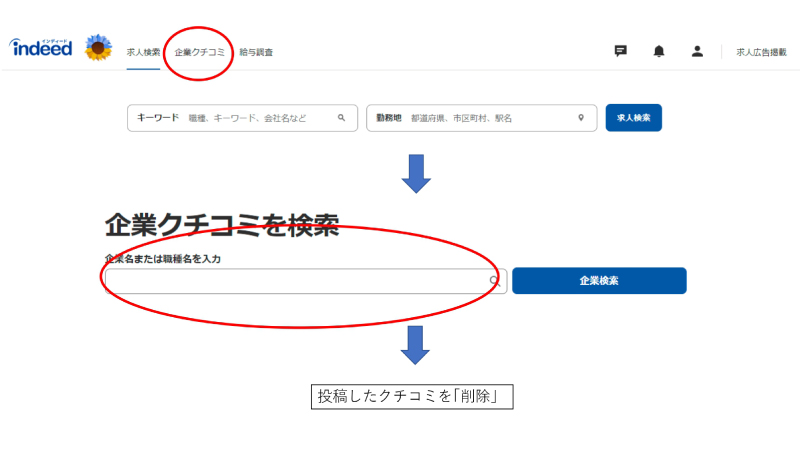
Task: Open the 企業クチコミ tab
Action: point(199,52)
